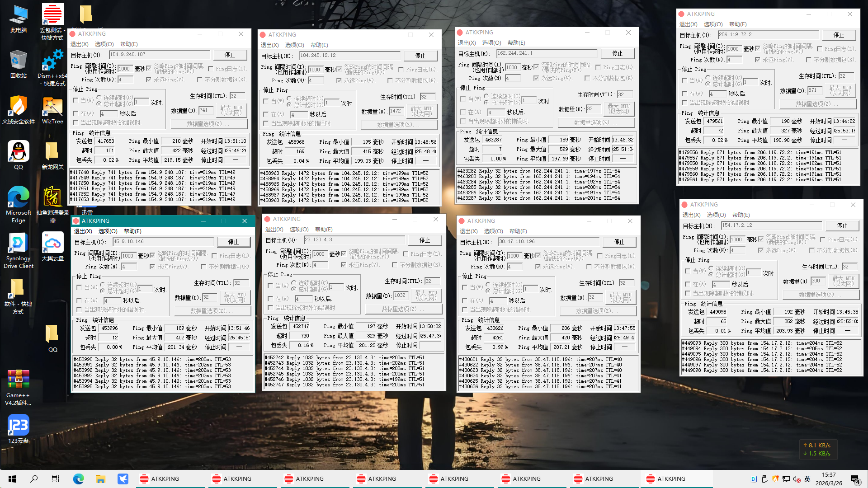Click the 数据量 field showing 1472
868x488 pixels.
point(396,111)
